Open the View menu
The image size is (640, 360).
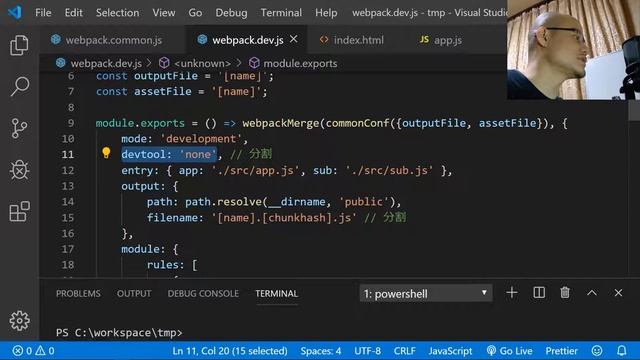click(x=164, y=13)
